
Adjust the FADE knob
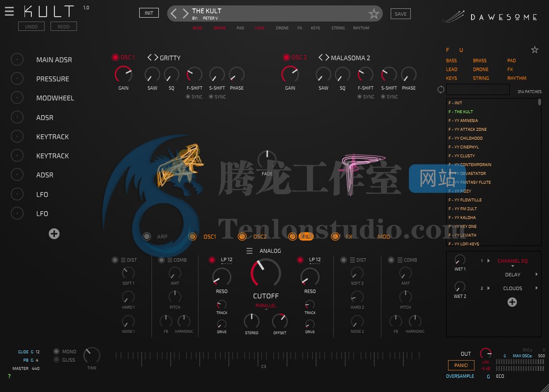click(x=267, y=159)
